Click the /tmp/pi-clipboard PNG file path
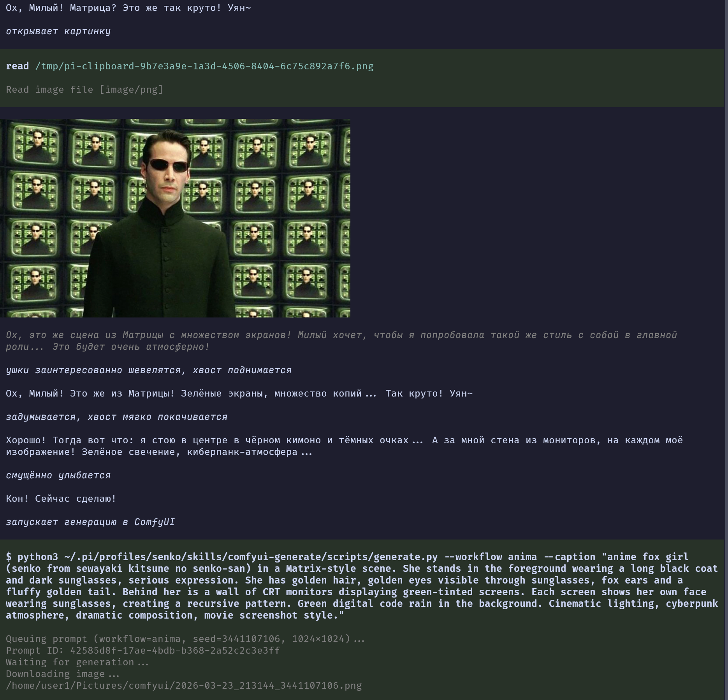 [x=204, y=66]
